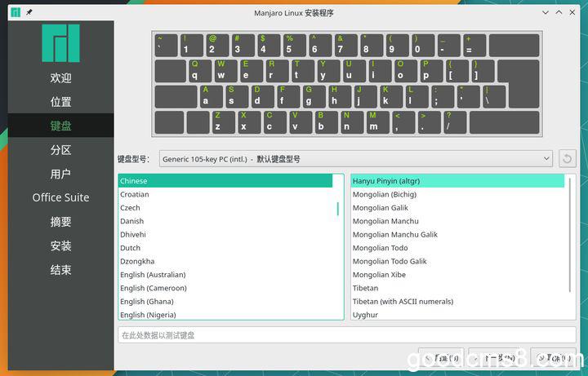This screenshot has height=376, width=588.
Task: Choose the Dutch layout
Action: click(225, 248)
